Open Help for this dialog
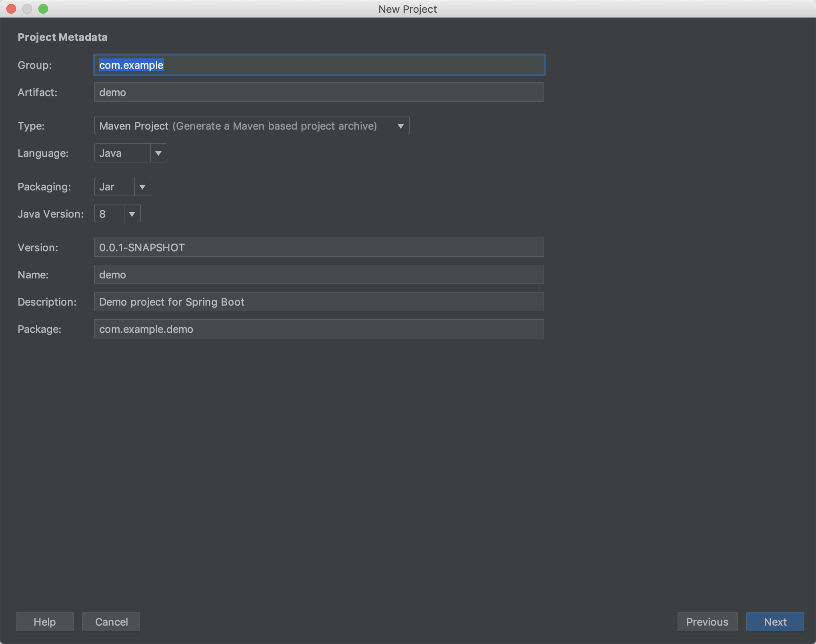816x644 pixels. (x=45, y=622)
